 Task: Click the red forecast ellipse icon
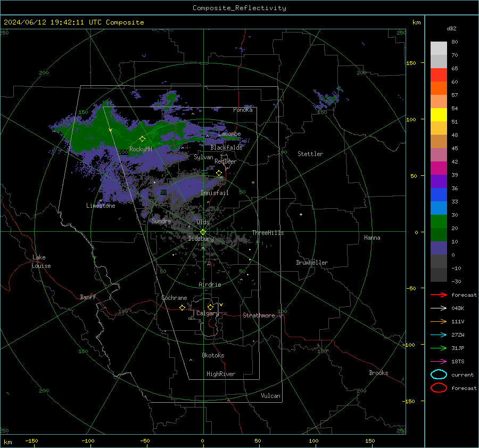tap(439, 388)
